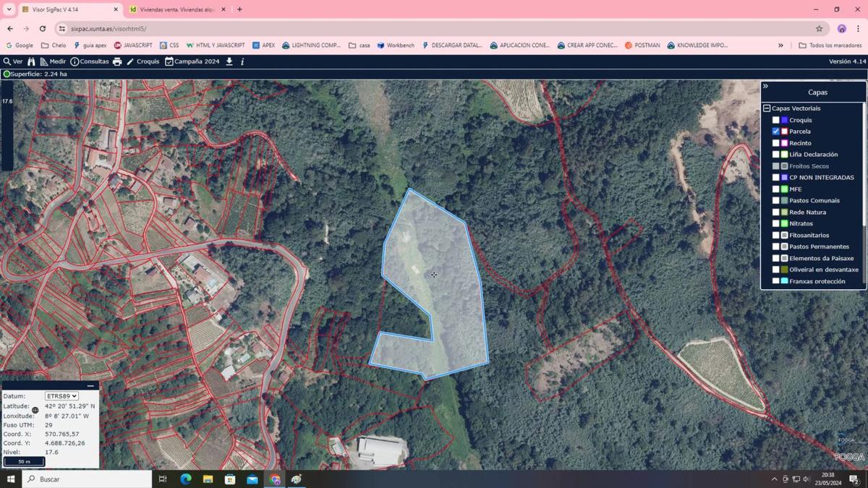Click the Campaña 2024 button
Image resolution: width=868 pixels, height=488 pixels.
192,61
